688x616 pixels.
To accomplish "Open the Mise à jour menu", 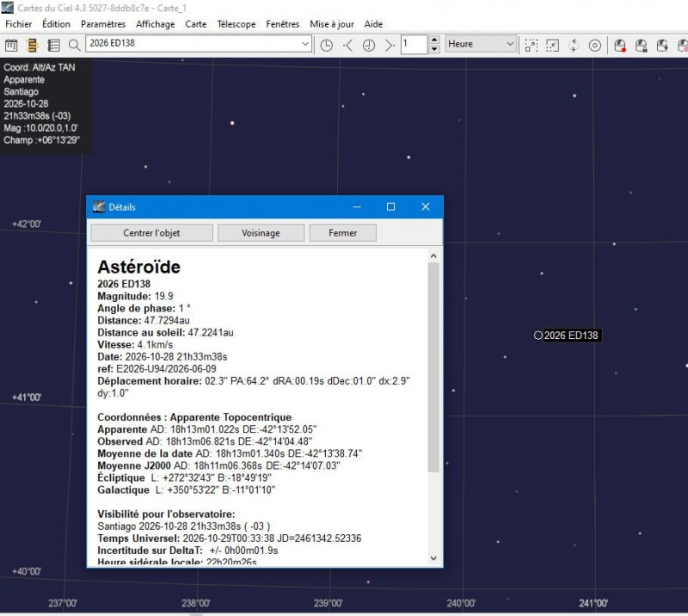I will pyautogui.click(x=332, y=24).
